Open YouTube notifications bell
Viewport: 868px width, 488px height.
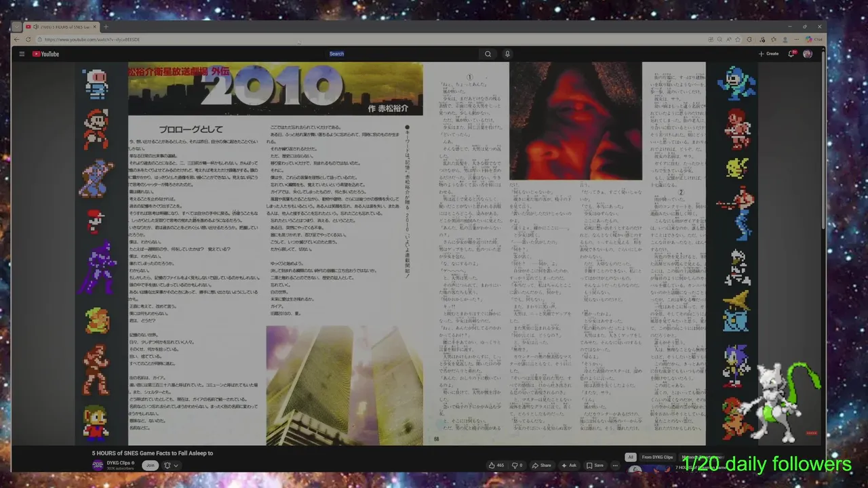(x=791, y=54)
